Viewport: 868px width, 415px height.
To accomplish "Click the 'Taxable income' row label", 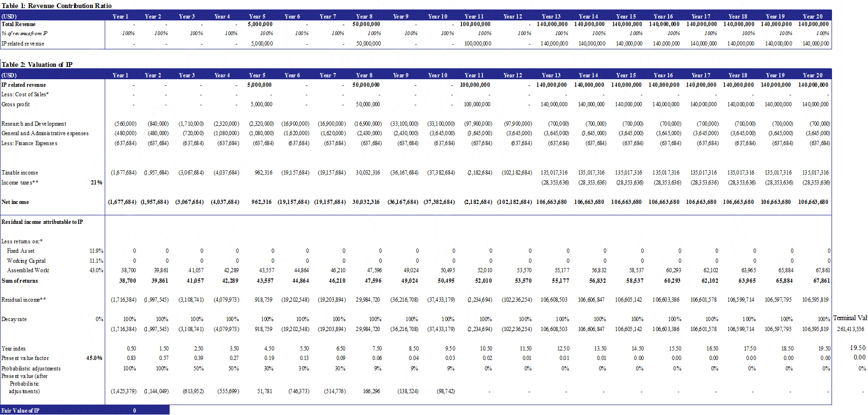I will (x=20, y=173).
